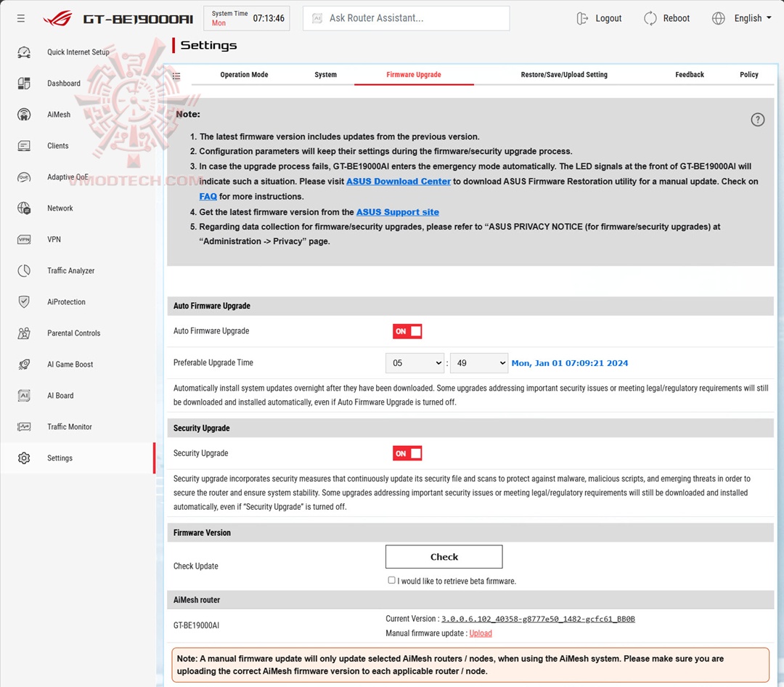The image size is (784, 687).
Task: Click the Upload manual firmware link
Action: click(x=481, y=633)
